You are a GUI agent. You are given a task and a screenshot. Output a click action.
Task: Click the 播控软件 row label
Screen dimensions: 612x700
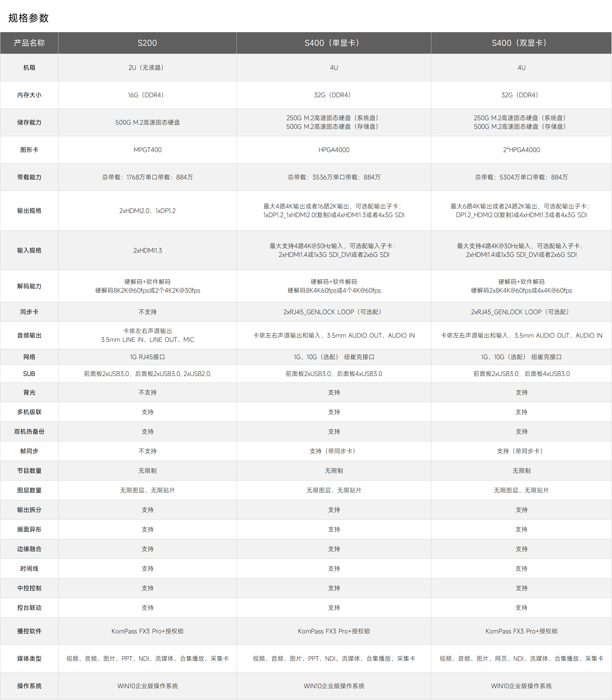point(29,631)
